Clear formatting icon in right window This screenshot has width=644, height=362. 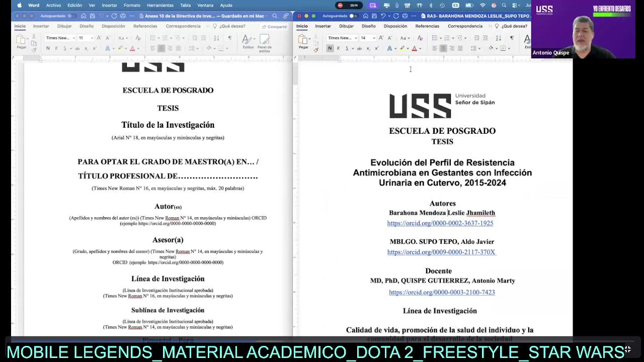point(420,38)
